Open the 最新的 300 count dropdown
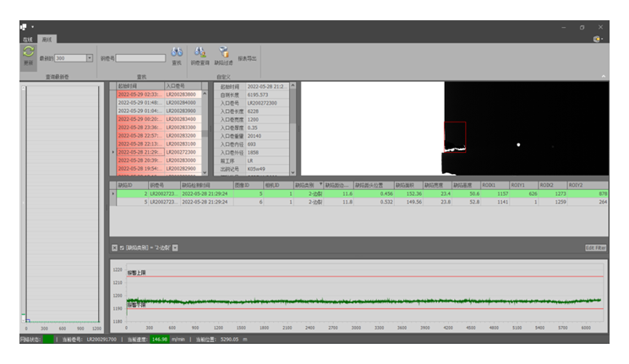This screenshot has height=364, width=629. [x=89, y=58]
